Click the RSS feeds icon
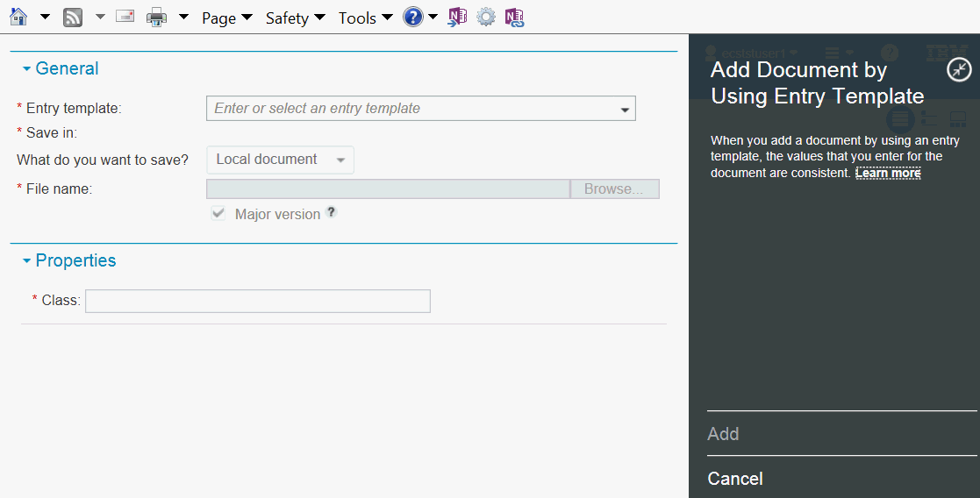Screen dimensions: 980x498 tap(73, 17)
